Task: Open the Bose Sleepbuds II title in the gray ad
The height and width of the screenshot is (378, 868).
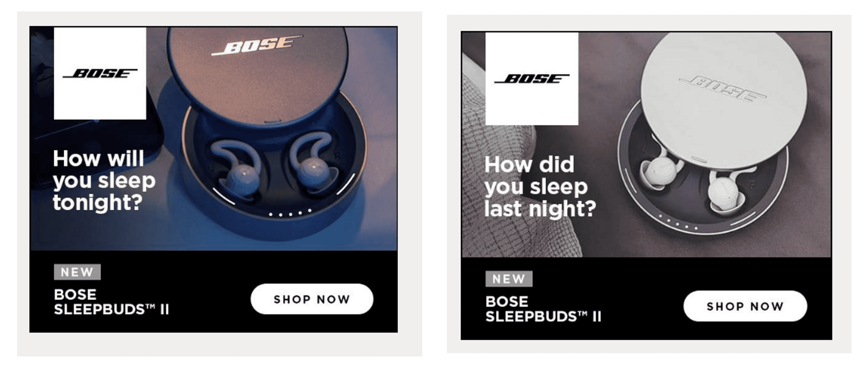Action: [x=543, y=309]
